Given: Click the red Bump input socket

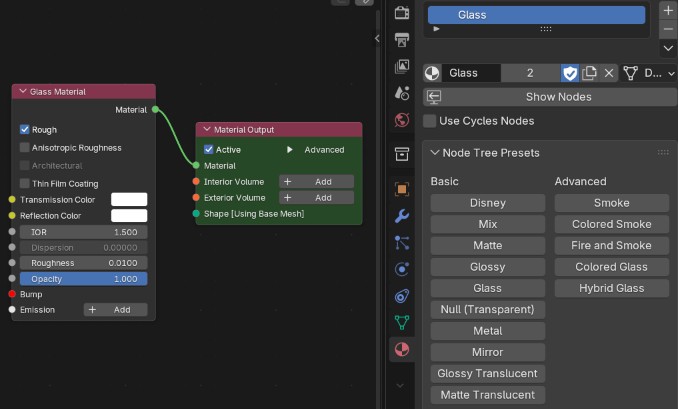Looking at the screenshot, I should [x=12, y=294].
